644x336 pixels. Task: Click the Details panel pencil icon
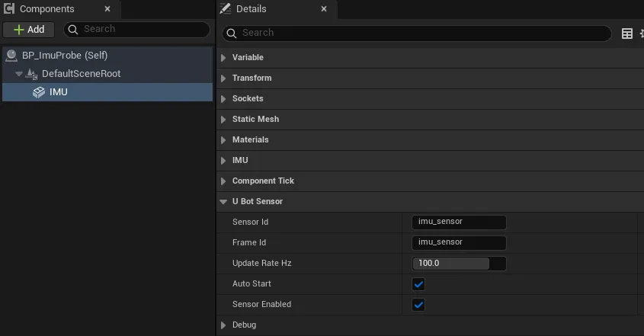(x=225, y=8)
